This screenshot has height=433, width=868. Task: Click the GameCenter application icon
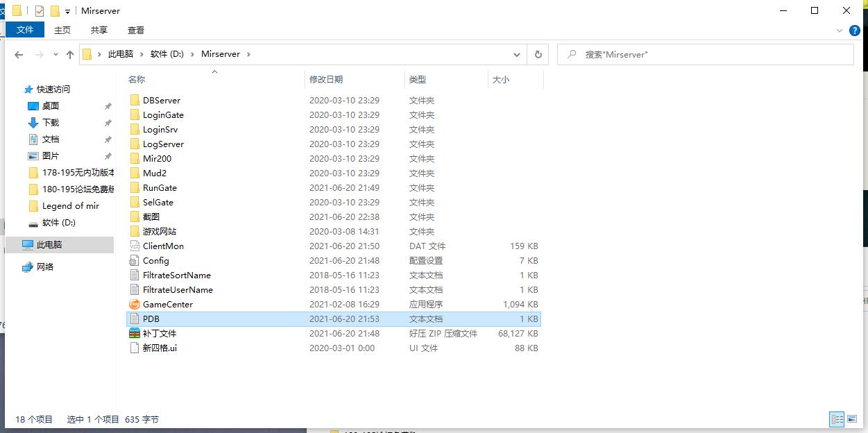click(135, 305)
